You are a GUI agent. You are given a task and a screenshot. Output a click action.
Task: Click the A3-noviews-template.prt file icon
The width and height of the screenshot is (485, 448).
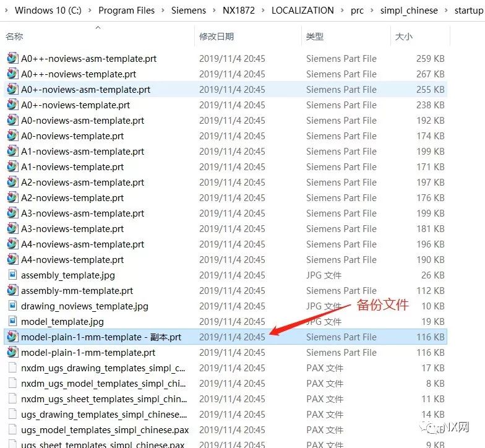coord(12,228)
